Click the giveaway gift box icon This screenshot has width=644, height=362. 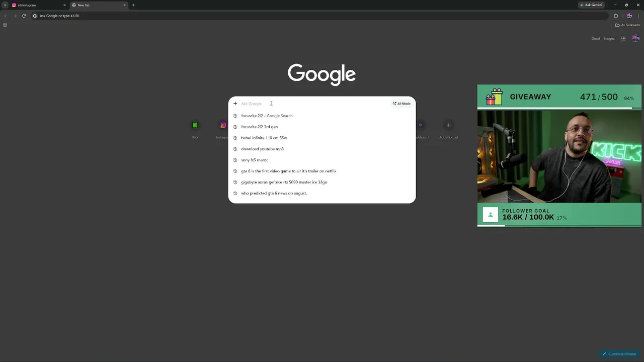pyautogui.click(x=494, y=97)
